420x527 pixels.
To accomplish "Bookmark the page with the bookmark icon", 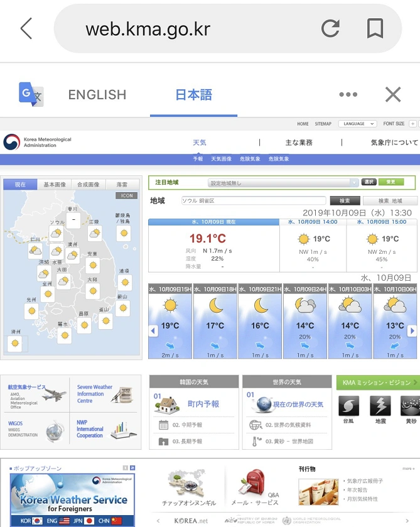I will (375, 28).
